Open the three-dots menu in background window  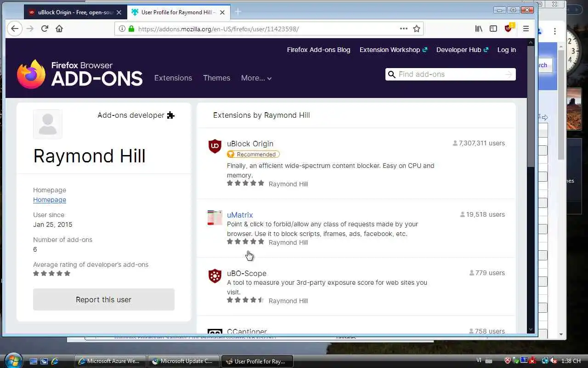(555, 31)
